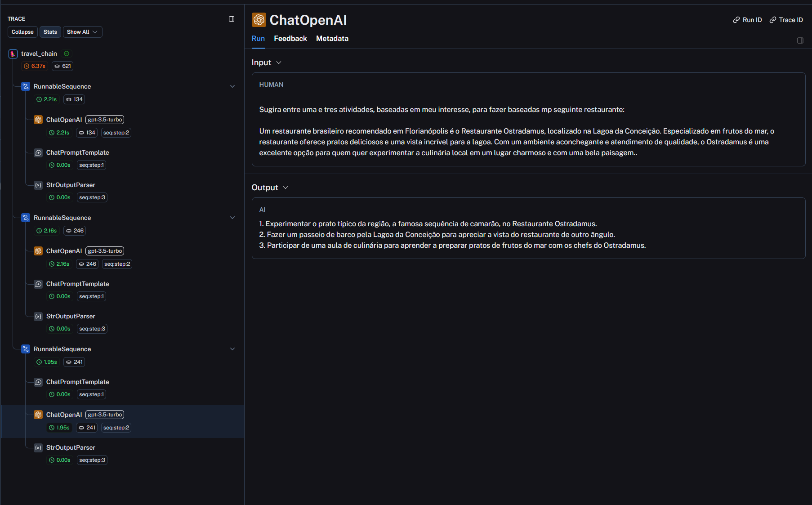
Task: Click second RunnableSequence icon with 2.16s latency
Action: (26, 218)
